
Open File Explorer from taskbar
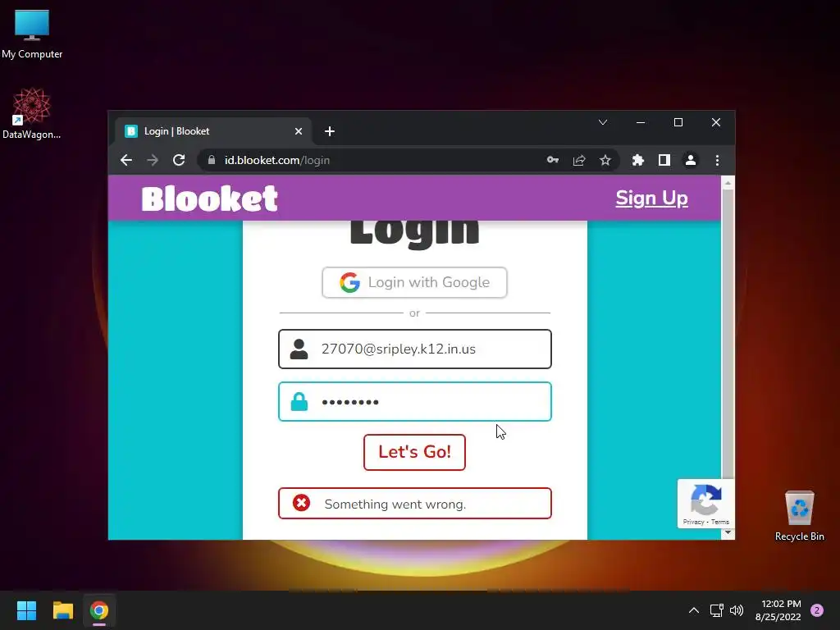pyautogui.click(x=62, y=610)
